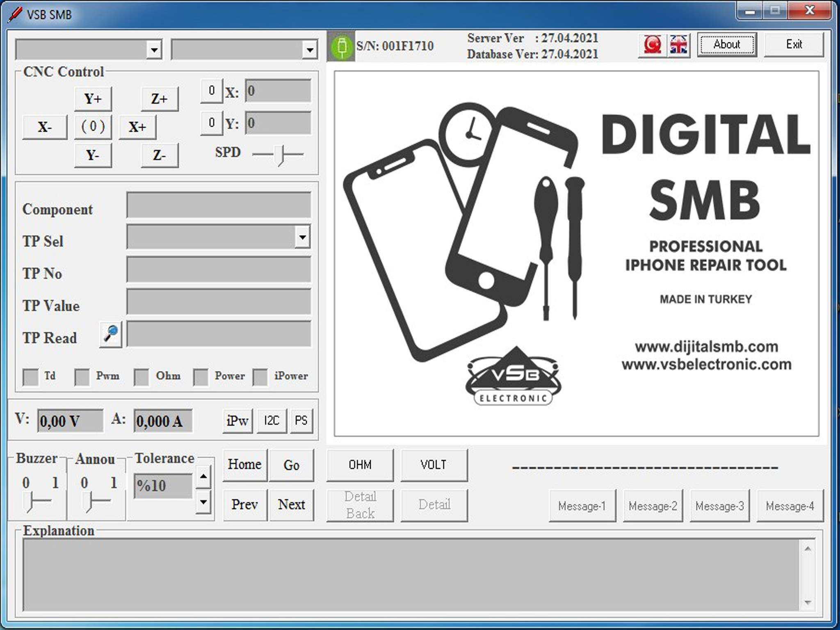Click the X coordinate field
This screenshot has height=630, width=840.
pyautogui.click(x=278, y=91)
